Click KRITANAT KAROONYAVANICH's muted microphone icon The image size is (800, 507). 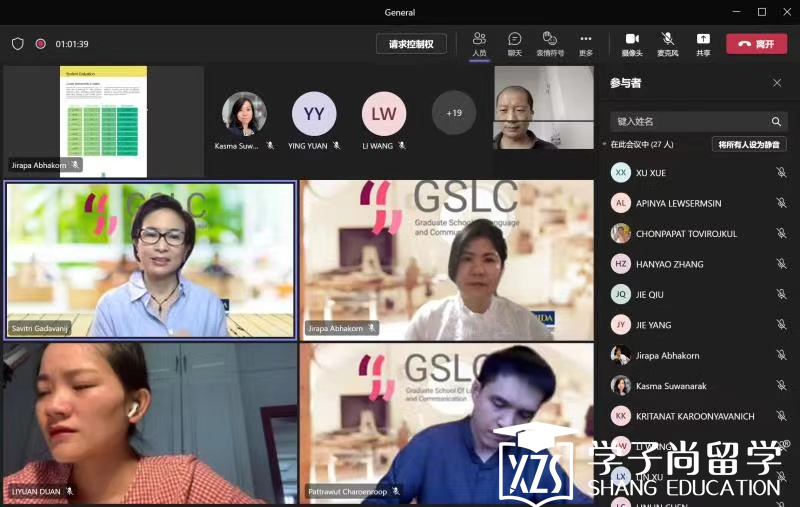coord(781,416)
